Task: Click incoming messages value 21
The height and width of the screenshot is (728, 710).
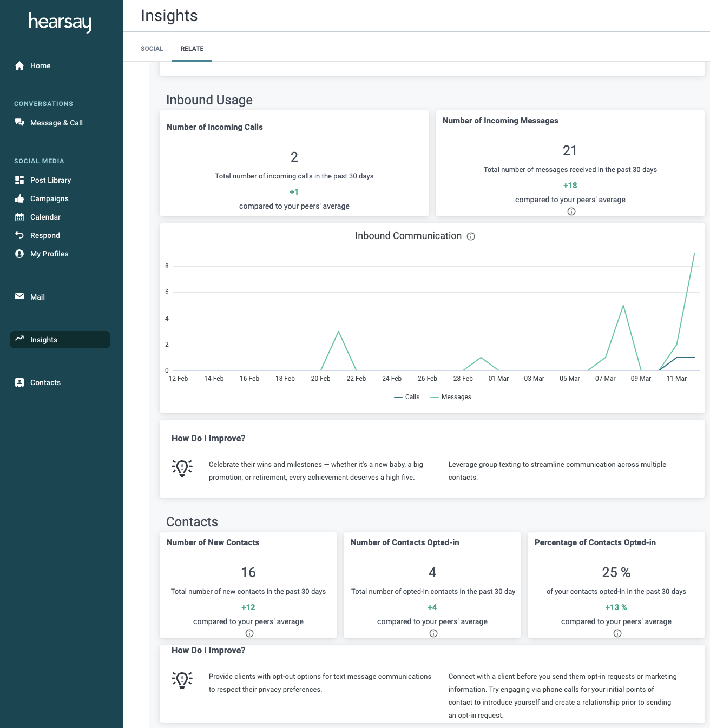Action: point(570,150)
